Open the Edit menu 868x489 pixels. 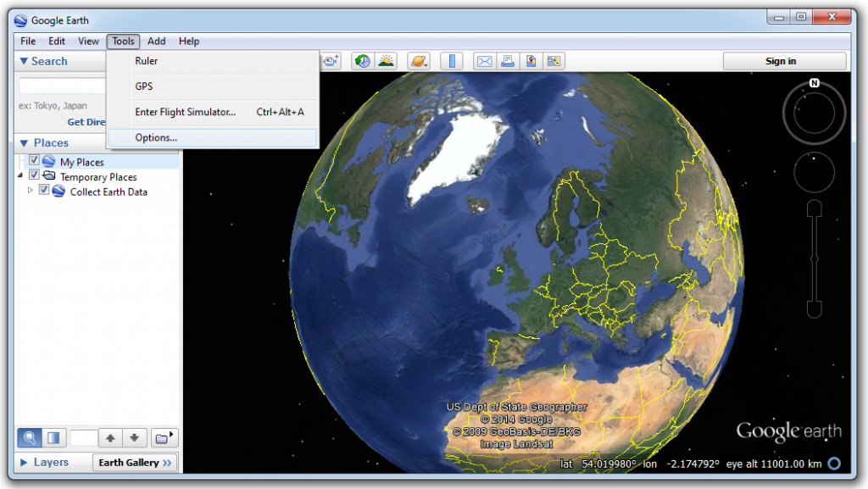tap(57, 42)
